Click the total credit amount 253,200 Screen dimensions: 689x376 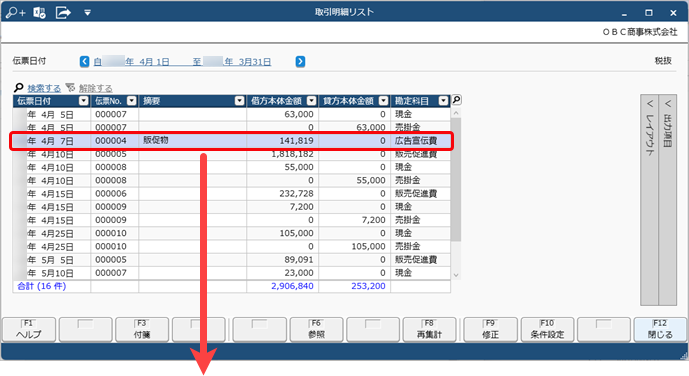pyautogui.click(x=368, y=286)
